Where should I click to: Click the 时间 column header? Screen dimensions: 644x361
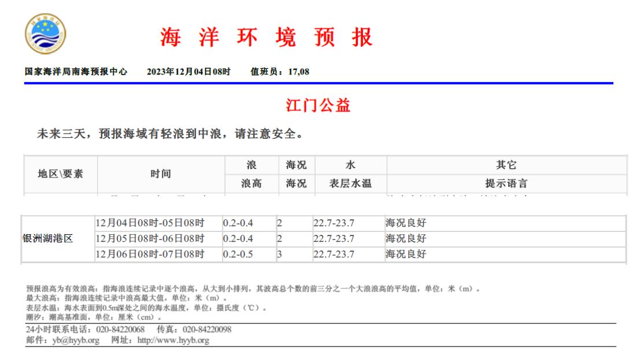click(160, 174)
